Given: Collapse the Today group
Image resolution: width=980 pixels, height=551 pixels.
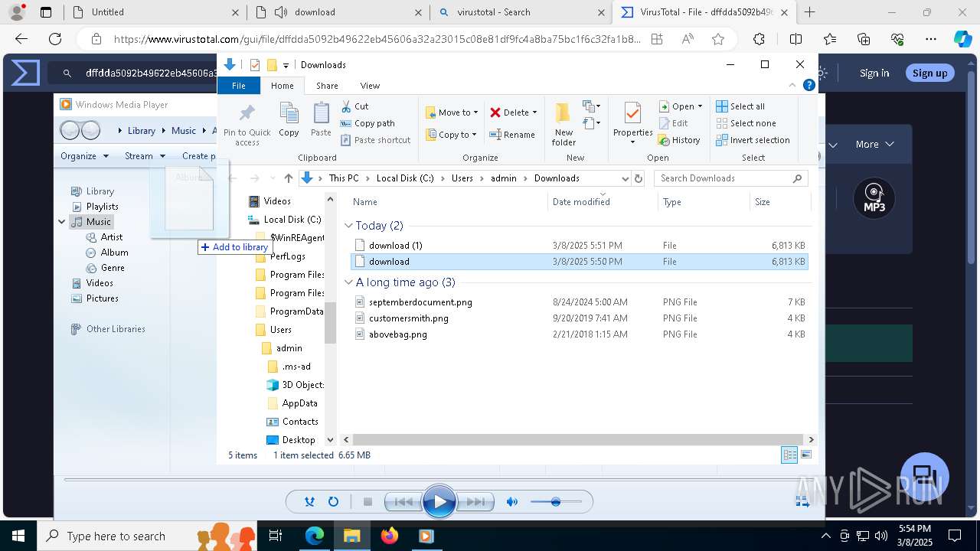Looking at the screenshot, I should click(x=348, y=226).
